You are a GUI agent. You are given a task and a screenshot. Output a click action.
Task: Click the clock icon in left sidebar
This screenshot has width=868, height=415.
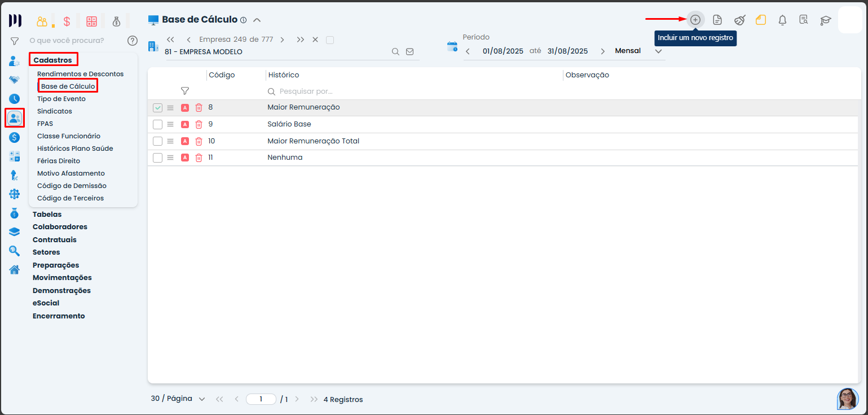[x=15, y=99]
